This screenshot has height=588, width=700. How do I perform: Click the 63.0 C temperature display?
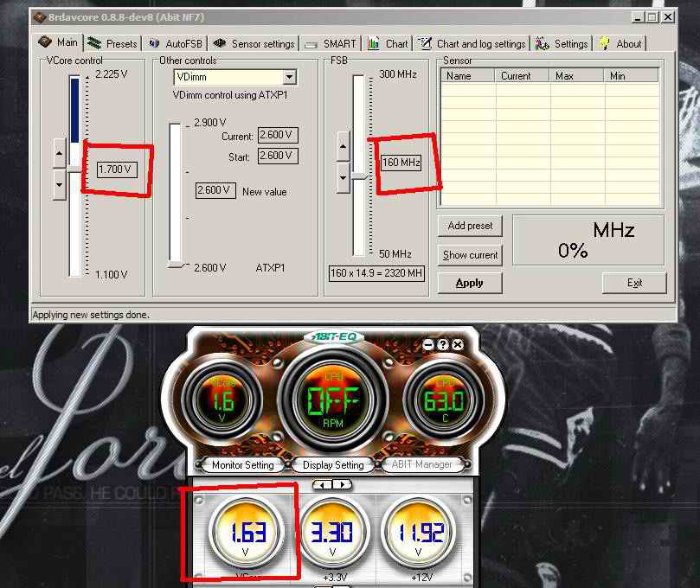[x=444, y=400]
